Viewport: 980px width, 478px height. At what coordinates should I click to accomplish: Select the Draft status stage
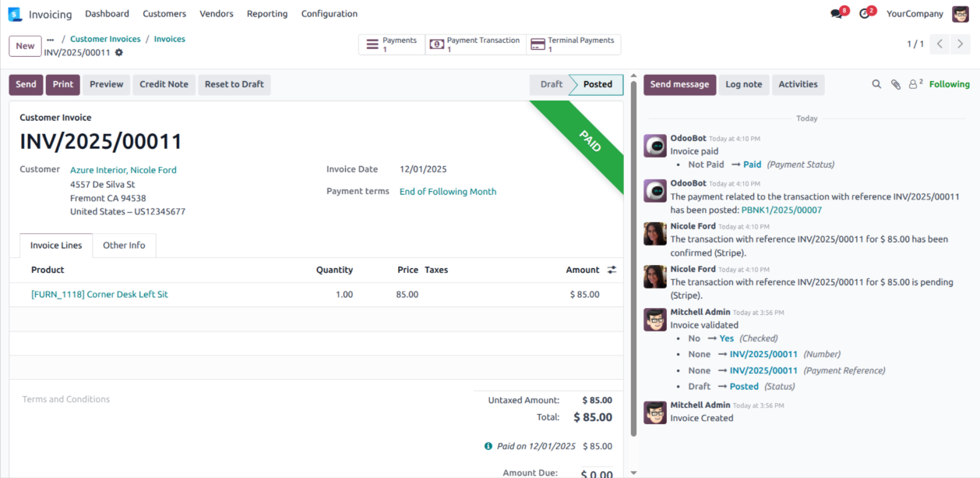[x=551, y=84]
